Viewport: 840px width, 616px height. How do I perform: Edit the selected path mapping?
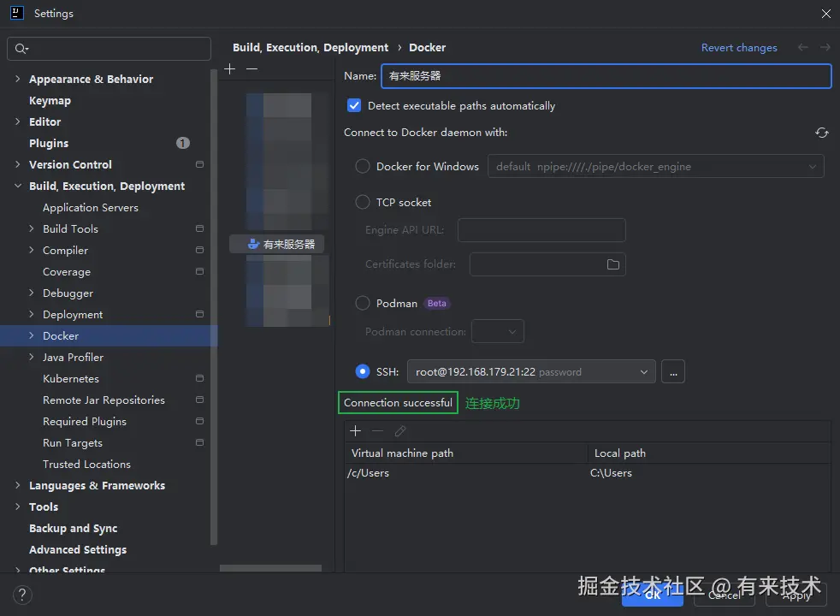click(400, 431)
